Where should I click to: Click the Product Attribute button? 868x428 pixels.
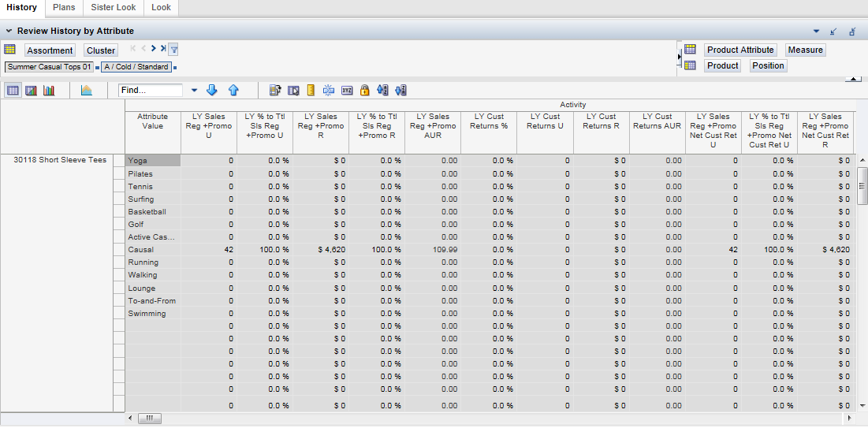(740, 50)
